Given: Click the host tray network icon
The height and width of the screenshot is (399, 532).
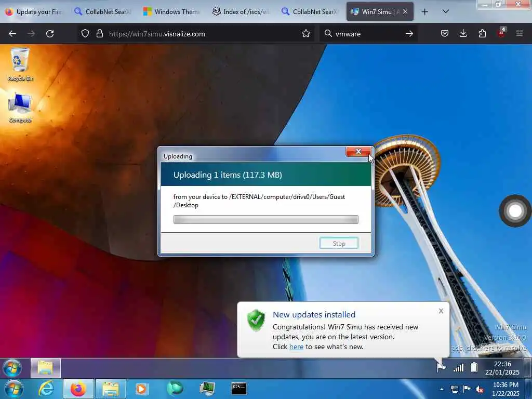Looking at the screenshot, I should click(454, 389).
